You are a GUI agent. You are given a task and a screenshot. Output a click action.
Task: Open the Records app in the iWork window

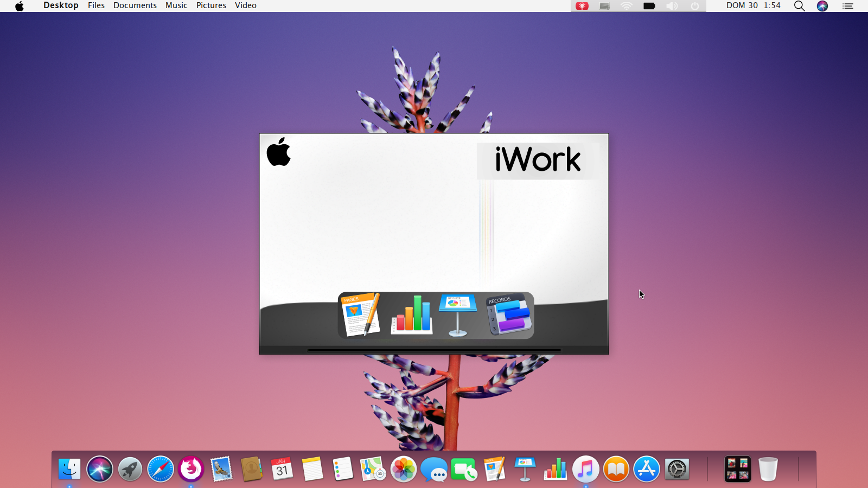tap(509, 314)
